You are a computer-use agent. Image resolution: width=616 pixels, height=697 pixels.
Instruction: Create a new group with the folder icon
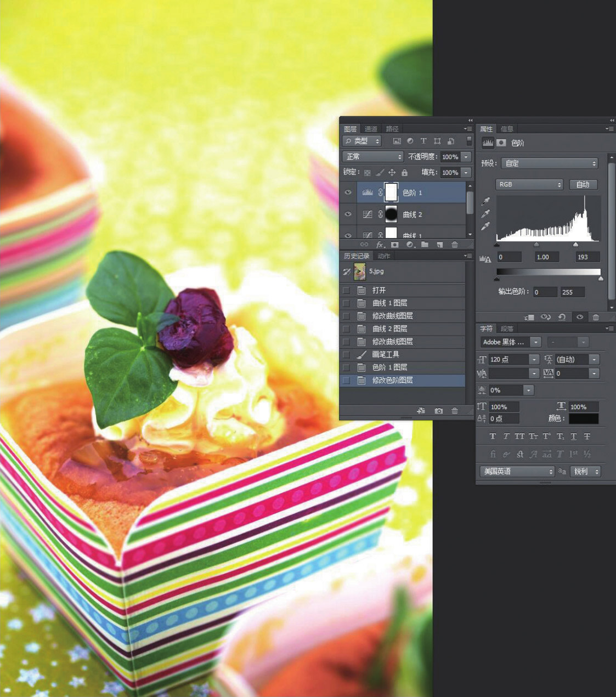425,245
